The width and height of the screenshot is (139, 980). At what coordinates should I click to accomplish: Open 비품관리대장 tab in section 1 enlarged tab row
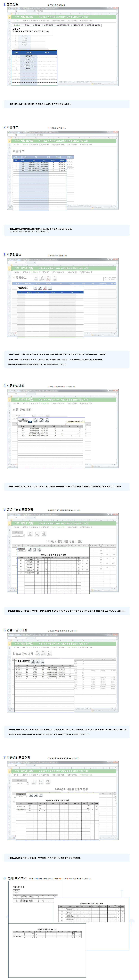(48, 25)
